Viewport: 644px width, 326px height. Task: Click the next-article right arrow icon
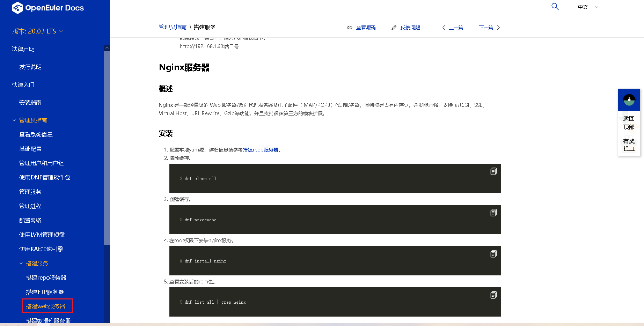(498, 28)
